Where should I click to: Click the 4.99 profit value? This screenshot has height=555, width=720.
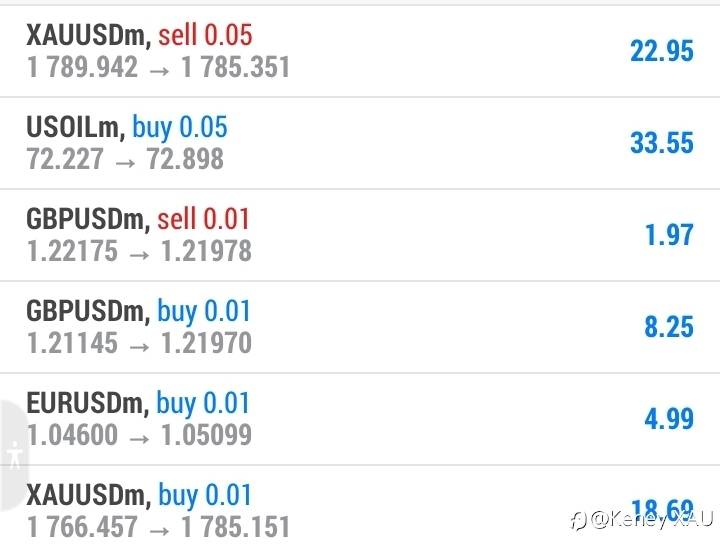pos(668,419)
